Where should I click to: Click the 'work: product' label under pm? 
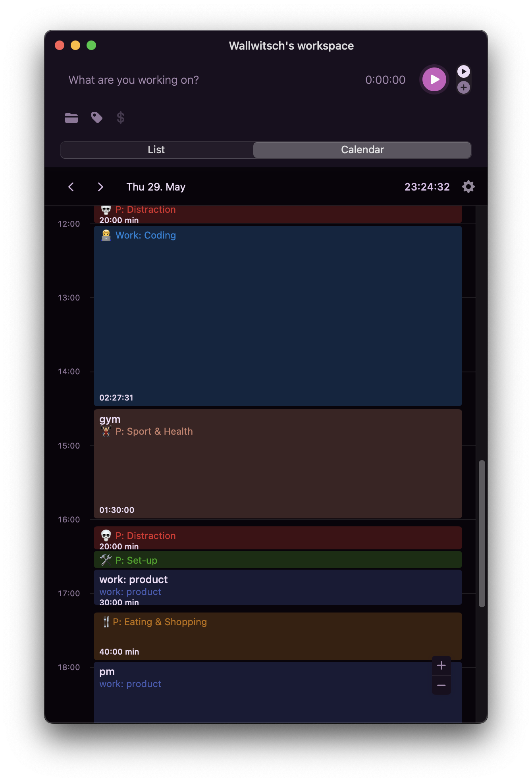pos(130,684)
